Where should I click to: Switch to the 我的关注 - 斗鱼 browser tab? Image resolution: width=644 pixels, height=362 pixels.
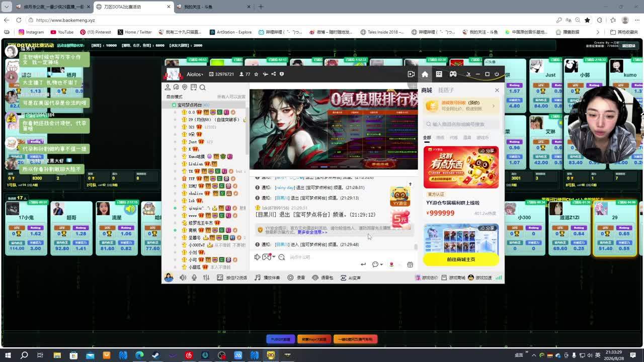coord(212,7)
